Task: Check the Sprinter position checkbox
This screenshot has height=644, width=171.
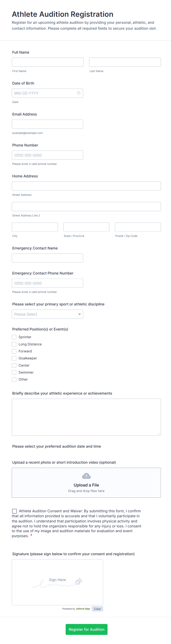Action: click(x=14, y=337)
